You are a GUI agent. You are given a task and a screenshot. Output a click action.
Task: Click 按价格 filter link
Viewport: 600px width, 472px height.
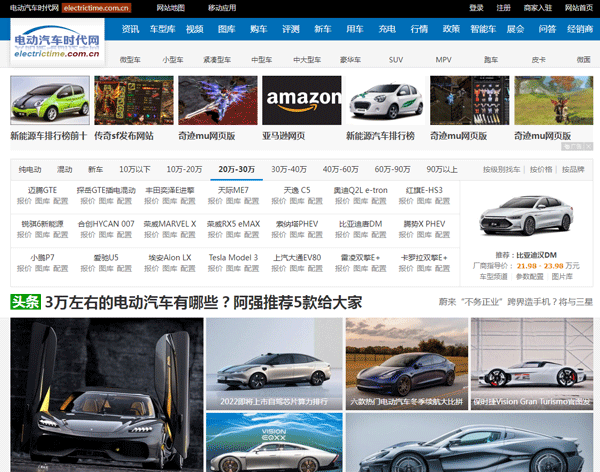[541, 170]
